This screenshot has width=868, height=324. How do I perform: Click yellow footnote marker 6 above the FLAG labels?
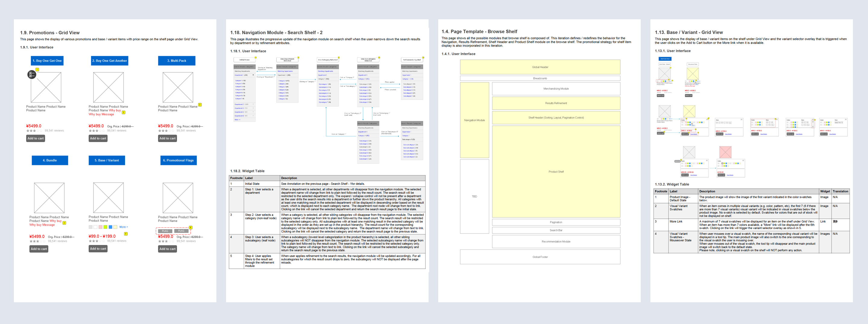(x=190, y=227)
